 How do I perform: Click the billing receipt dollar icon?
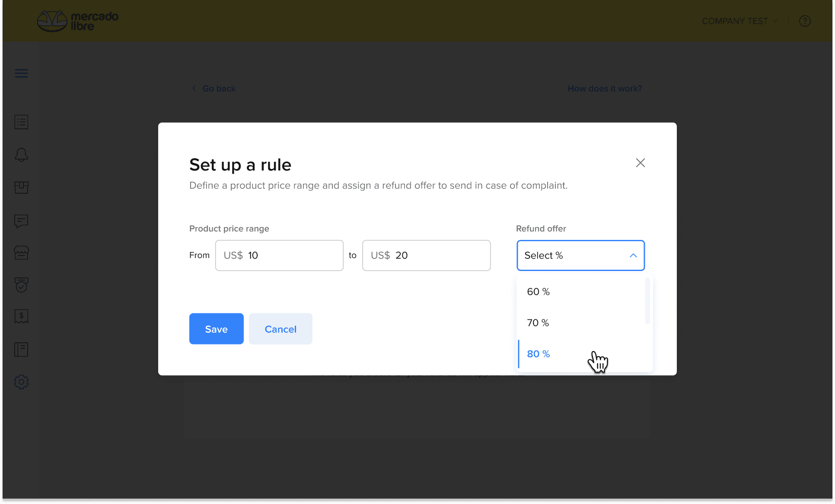pos(21,316)
